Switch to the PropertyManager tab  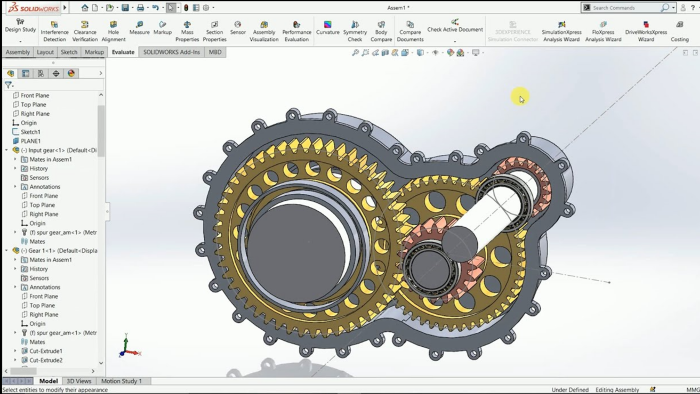pyautogui.click(x=25, y=73)
